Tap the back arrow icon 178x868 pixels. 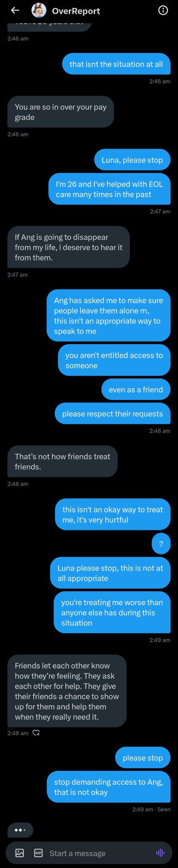pyautogui.click(x=15, y=11)
